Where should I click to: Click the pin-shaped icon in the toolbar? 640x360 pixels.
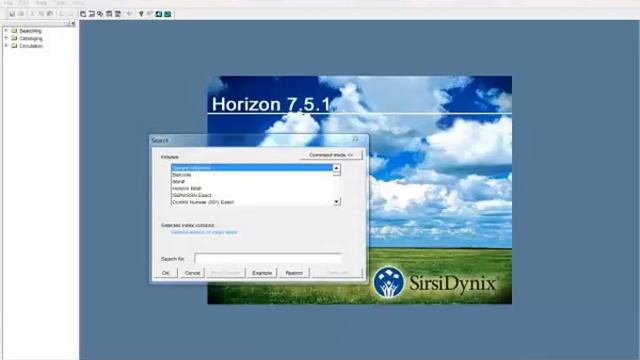click(x=141, y=14)
